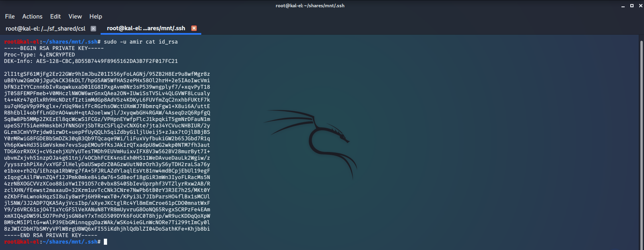Click the sudo -u amir cat id_rsa command
The width and height of the screenshot is (644, 250).
[x=141, y=42]
